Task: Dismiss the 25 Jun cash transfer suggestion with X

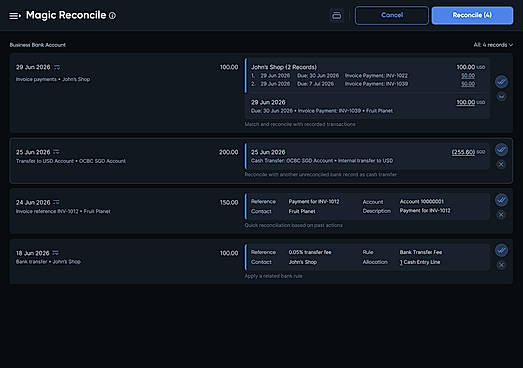Action: (x=501, y=164)
